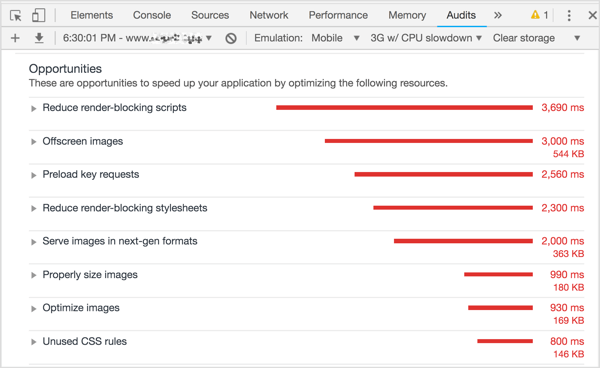Click the plus icon to start a new audit
The image size is (600, 368).
(x=15, y=38)
